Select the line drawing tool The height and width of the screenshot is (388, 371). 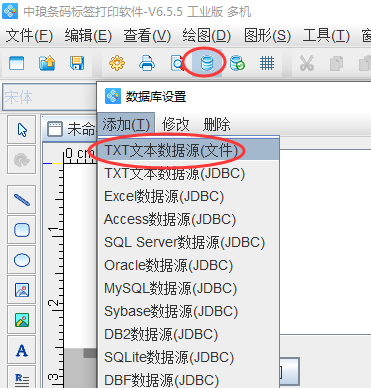[x=22, y=200]
